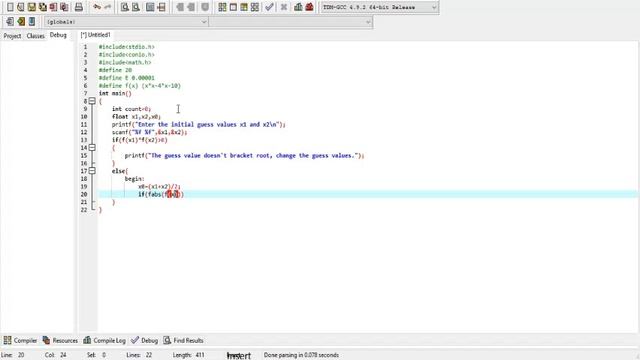Click the 'Enter the initial guess values' printf line
This screenshot has height=360, width=640.
[199, 124]
